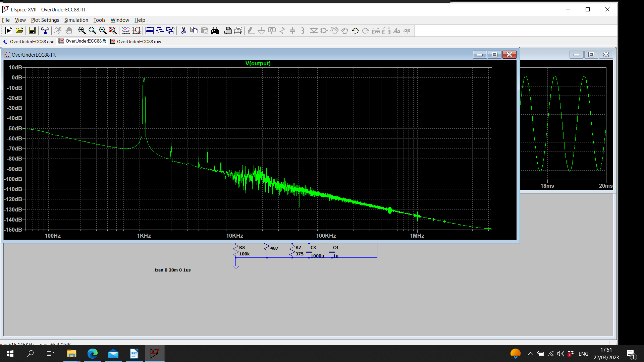Click the Redo arrow icon
The width and height of the screenshot is (644, 362).
(366, 31)
